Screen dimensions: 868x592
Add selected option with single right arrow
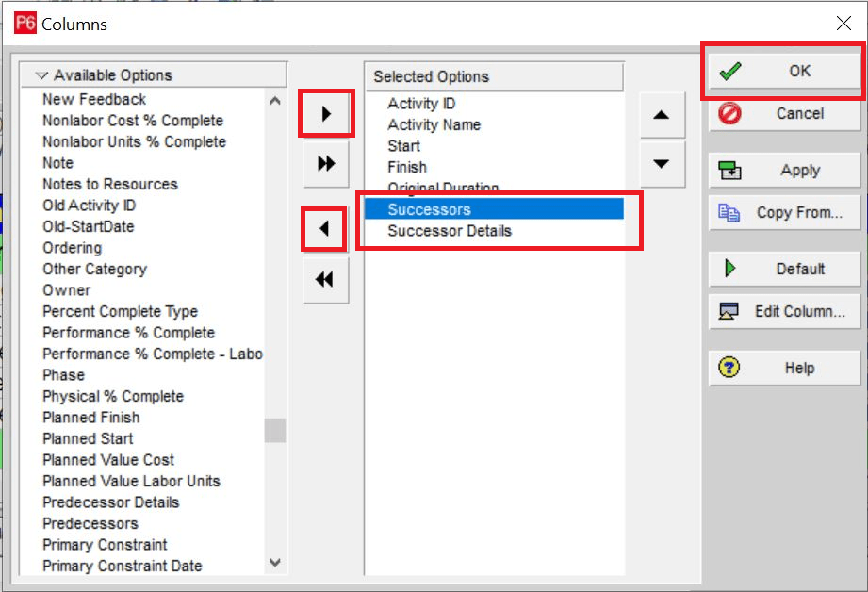pos(326,114)
